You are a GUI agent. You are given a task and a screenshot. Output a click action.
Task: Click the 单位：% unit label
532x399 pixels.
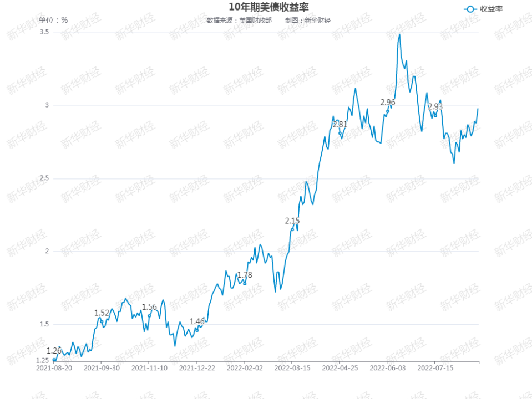[x=53, y=20]
